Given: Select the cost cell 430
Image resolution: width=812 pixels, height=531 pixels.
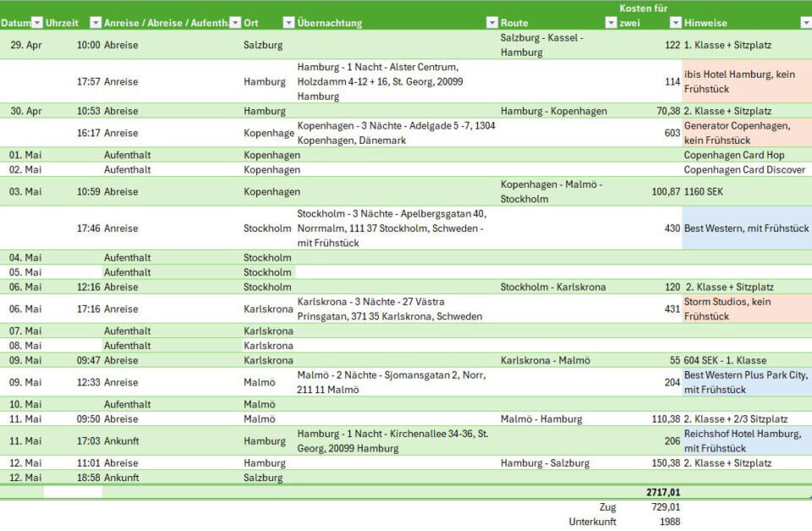Looking at the screenshot, I should click(x=650, y=228).
